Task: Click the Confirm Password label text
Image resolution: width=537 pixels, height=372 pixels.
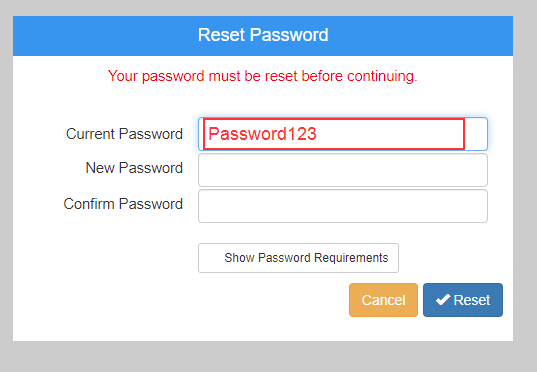Action: pyautogui.click(x=123, y=204)
